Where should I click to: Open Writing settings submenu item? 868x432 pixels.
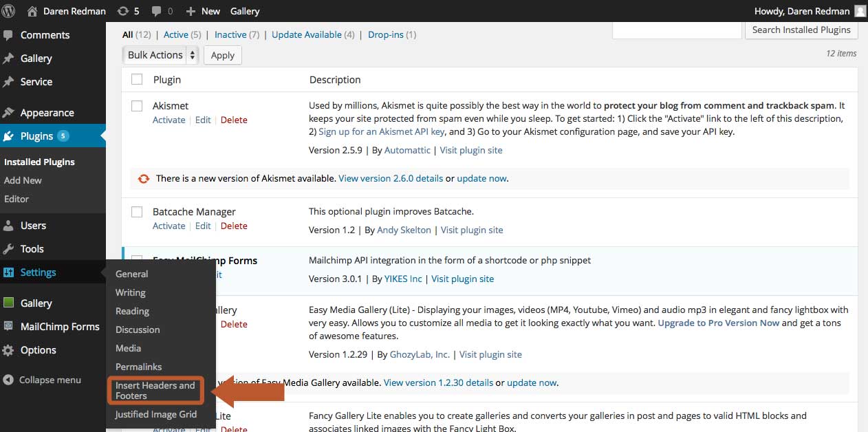pyautogui.click(x=131, y=292)
